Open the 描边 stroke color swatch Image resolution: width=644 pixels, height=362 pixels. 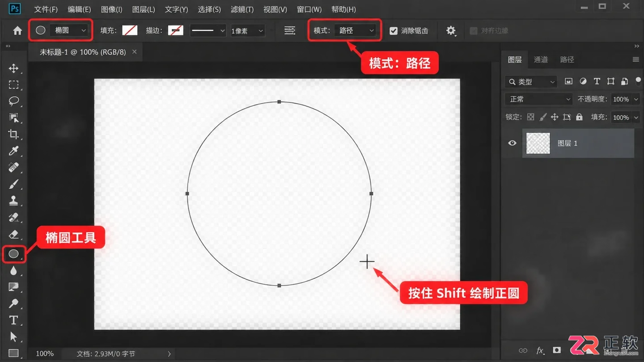176,30
